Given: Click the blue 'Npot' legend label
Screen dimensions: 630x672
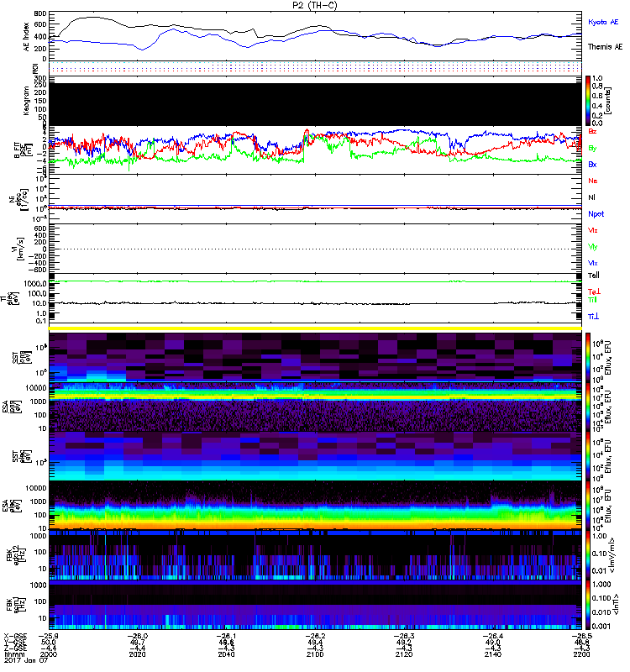Looking at the screenshot, I should tap(596, 214).
